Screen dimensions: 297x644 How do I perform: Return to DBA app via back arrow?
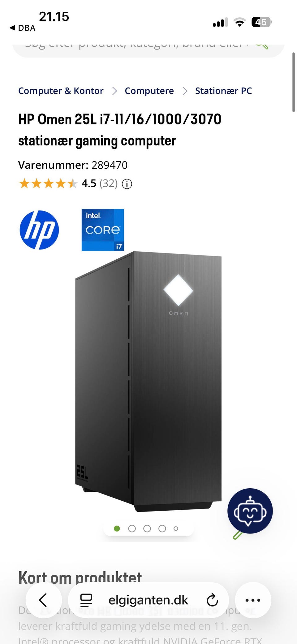23,28
